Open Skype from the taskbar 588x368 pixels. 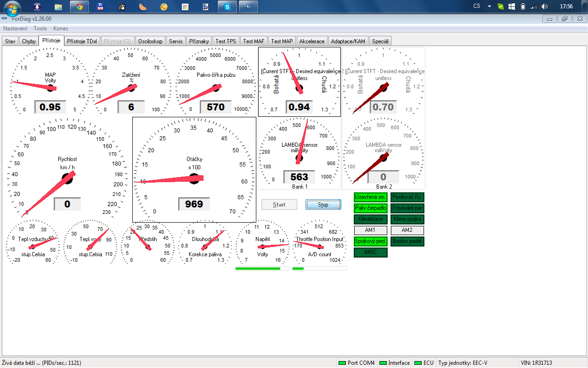[226, 7]
